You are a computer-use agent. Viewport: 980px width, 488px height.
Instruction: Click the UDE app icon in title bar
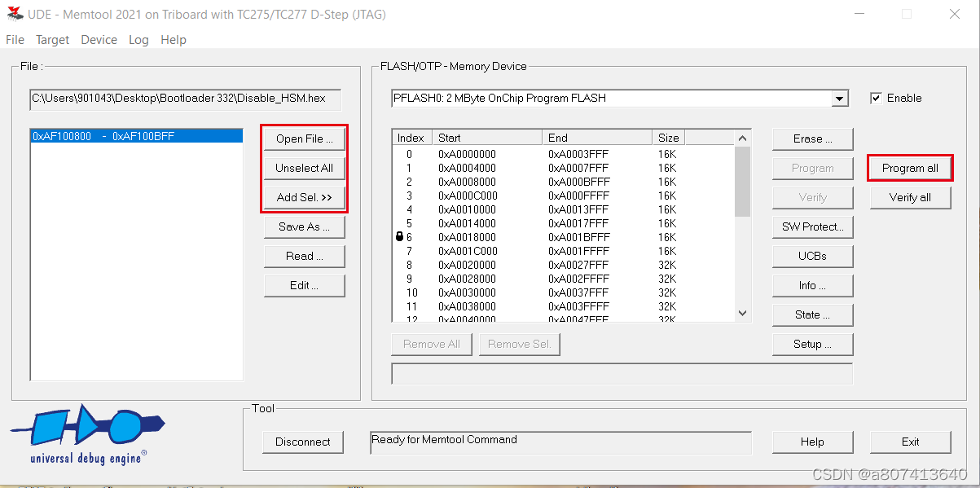(x=15, y=14)
